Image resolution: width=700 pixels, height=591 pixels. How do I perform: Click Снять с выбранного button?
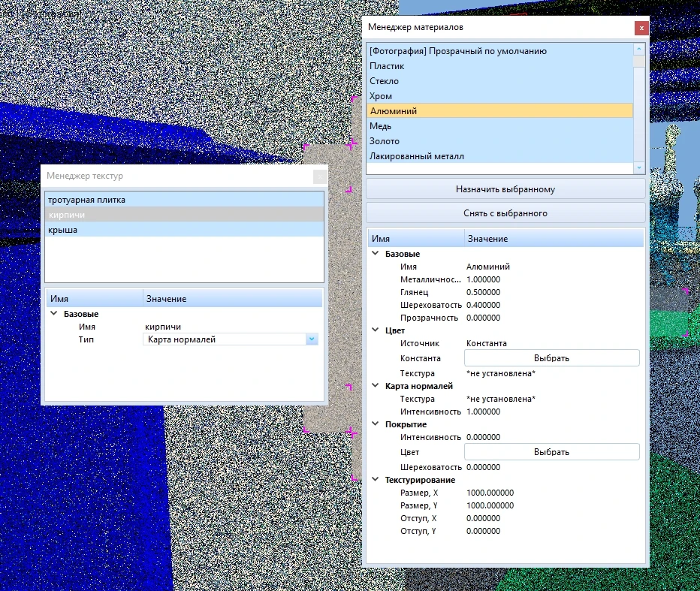(x=505, y=213)
